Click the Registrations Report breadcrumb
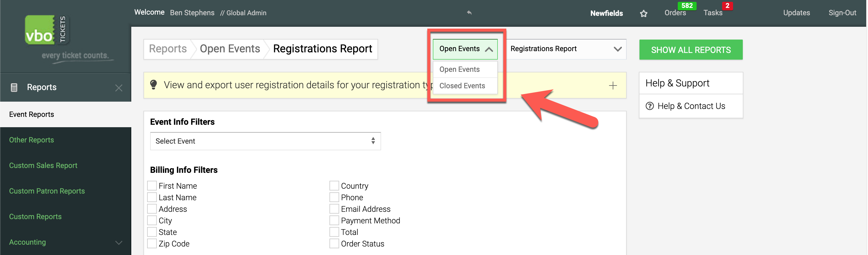 point(322,49)
